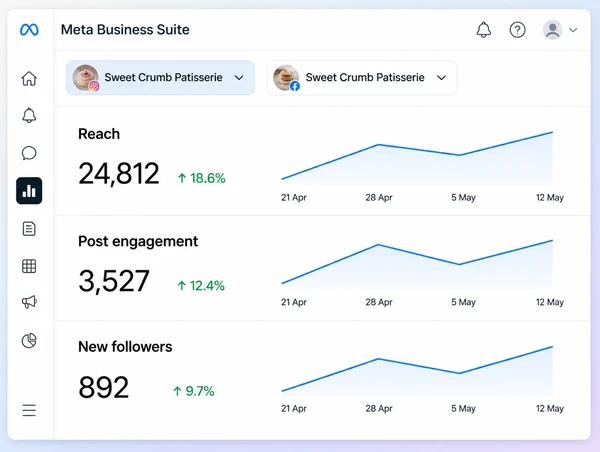Open Facebook Sweet Crumb Patisserie account dropdown
Viewport: 600px width, 452px height.
click(x=362, y=77)
